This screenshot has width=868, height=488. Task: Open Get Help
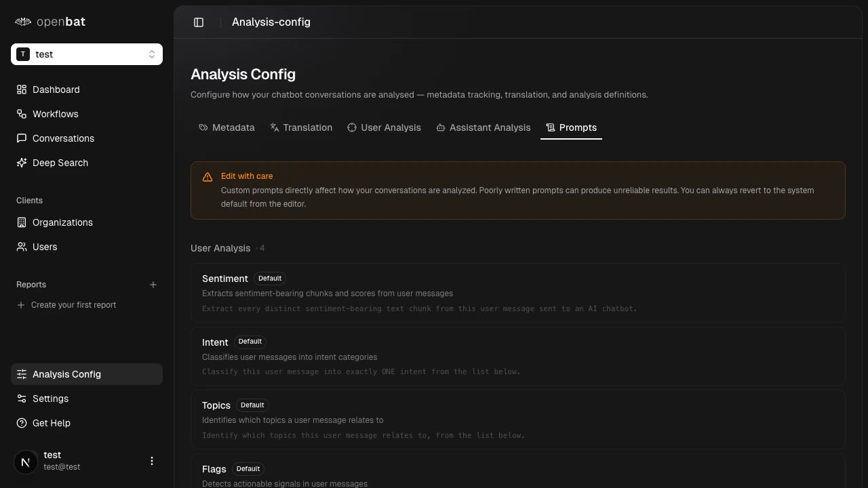51,423
